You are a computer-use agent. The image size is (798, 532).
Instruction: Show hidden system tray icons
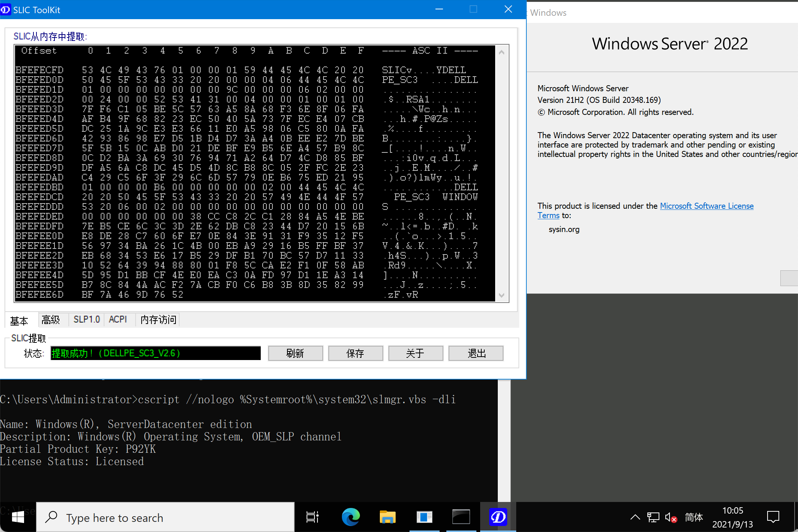click(635, 517)
